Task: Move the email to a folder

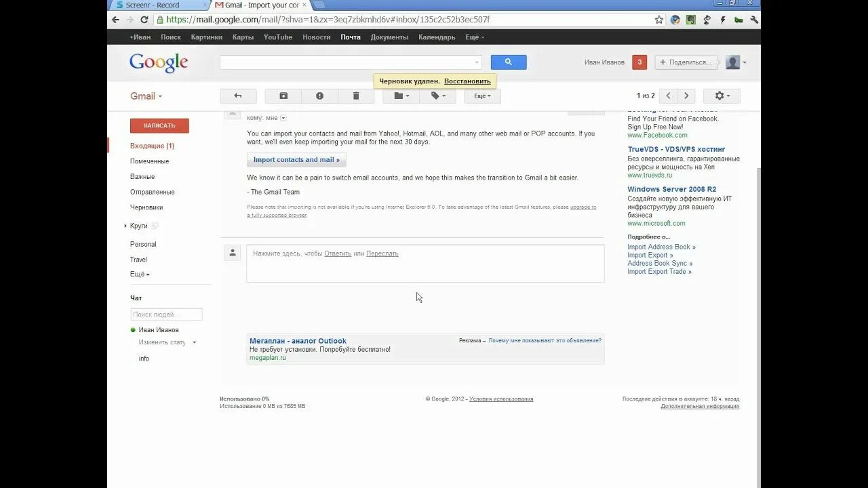Action: point(400,96)
